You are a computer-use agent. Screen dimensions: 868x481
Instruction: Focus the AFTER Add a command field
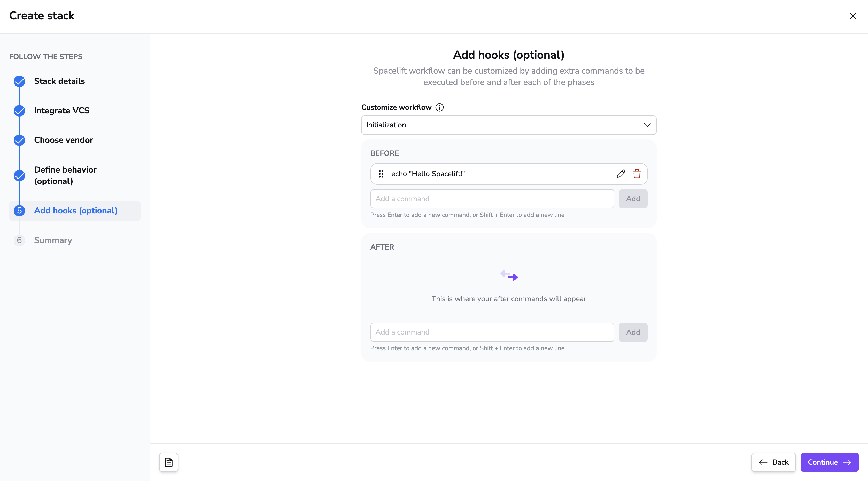492,332
